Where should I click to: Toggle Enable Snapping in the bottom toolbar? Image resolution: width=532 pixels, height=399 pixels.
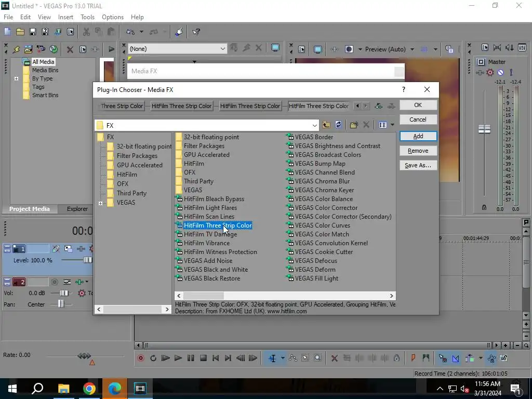[443, 358]
